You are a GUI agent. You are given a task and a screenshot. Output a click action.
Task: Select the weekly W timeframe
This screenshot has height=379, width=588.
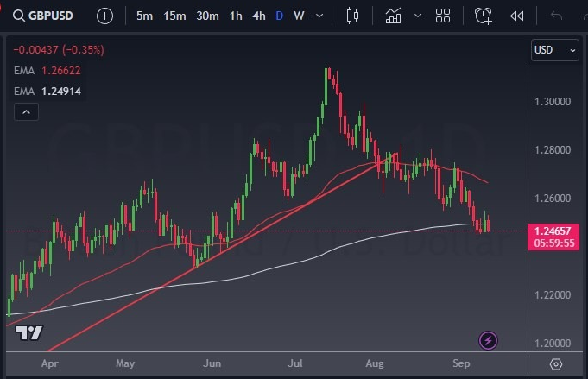(x=299, y=16)
